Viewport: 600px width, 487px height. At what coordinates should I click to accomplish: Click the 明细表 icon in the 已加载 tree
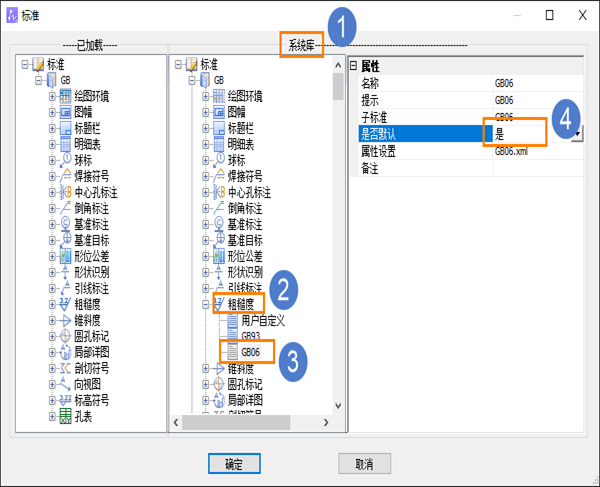point(65,144)
